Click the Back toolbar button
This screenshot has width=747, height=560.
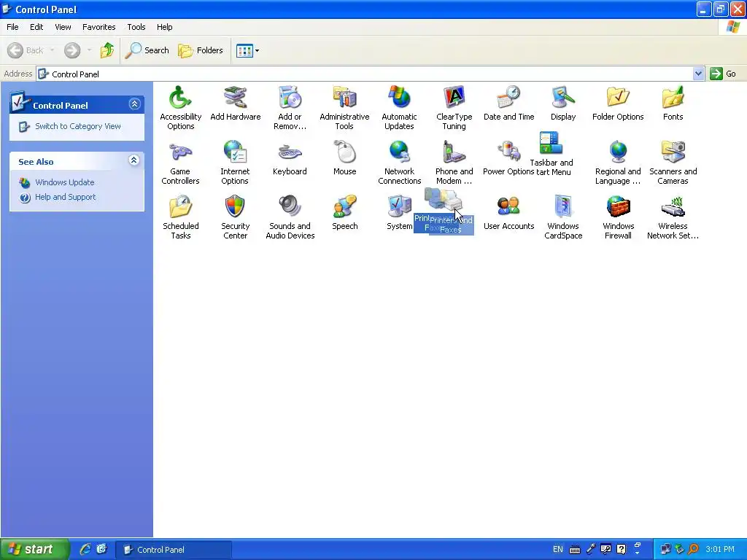pos(26,50)
